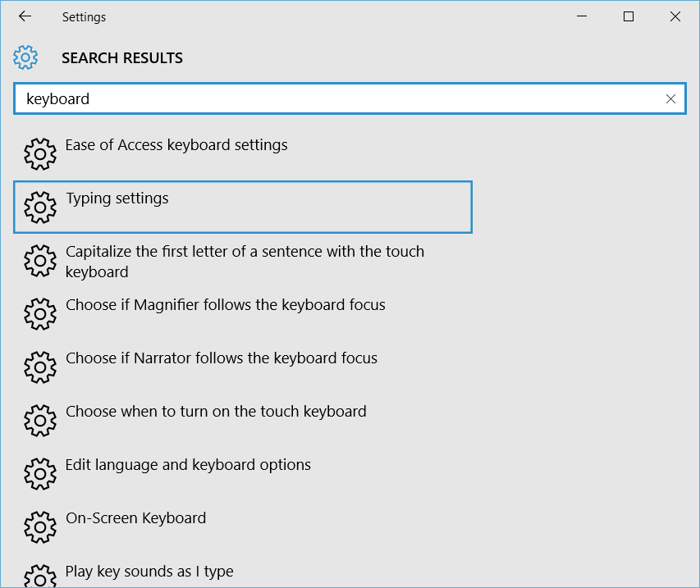The width and height of the screenshot is (700, 588).
Task: Clear the keyboard search query with the X
Action: [670, 98]
